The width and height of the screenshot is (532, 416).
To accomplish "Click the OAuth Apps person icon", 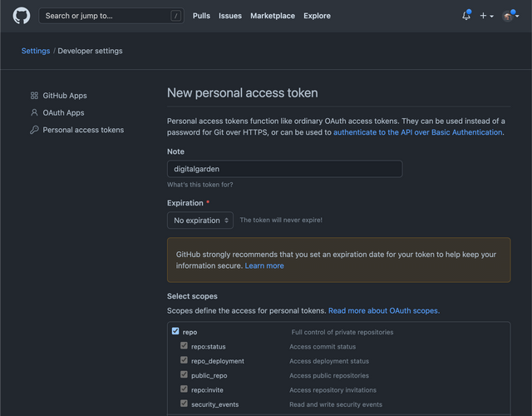I will tap(34, 112).
